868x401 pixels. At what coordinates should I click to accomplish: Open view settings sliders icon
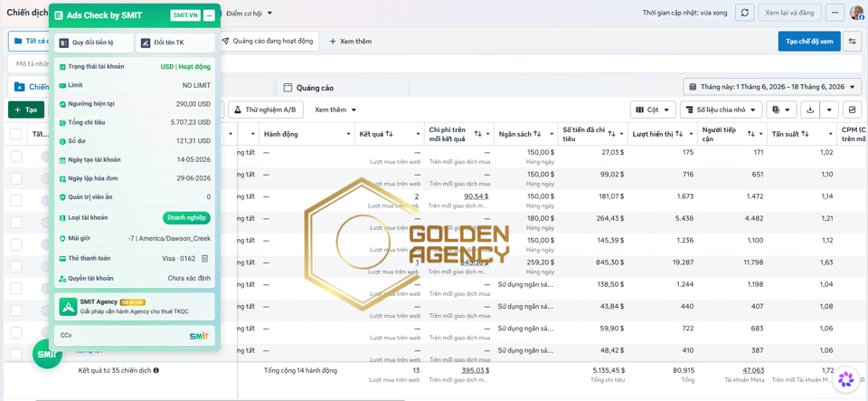tap(853, 42)
